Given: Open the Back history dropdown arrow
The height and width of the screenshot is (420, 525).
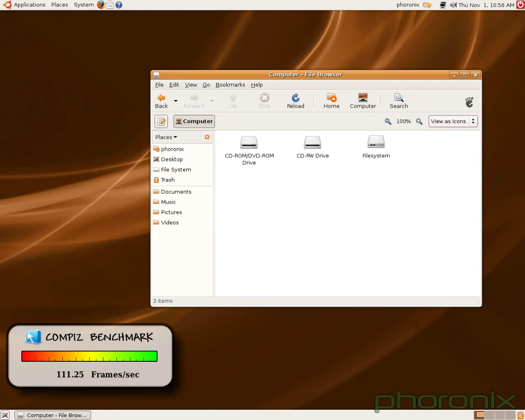Looking at the screenshot, I should pos(176,101).
